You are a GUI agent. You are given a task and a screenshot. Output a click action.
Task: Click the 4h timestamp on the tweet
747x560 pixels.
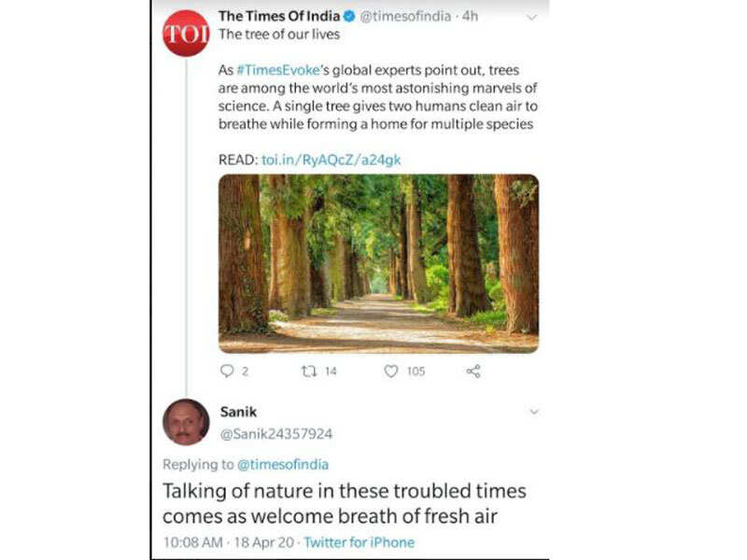(472, 17)
